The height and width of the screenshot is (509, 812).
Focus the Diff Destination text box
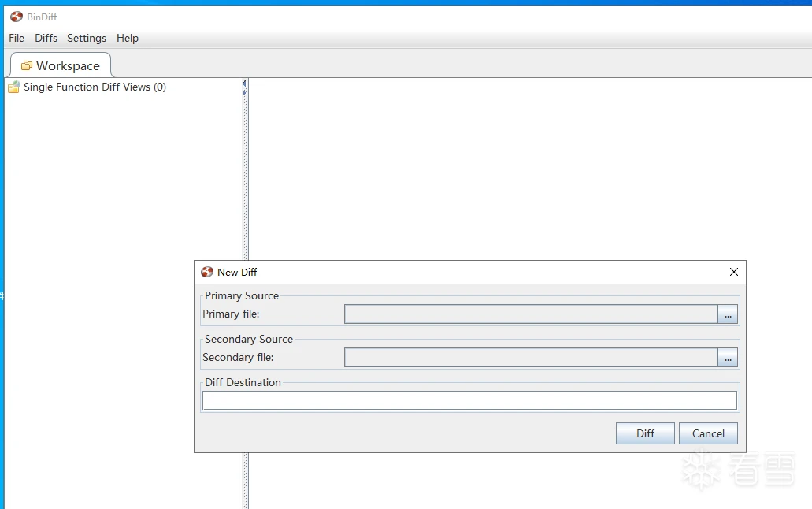click(469, 400)
